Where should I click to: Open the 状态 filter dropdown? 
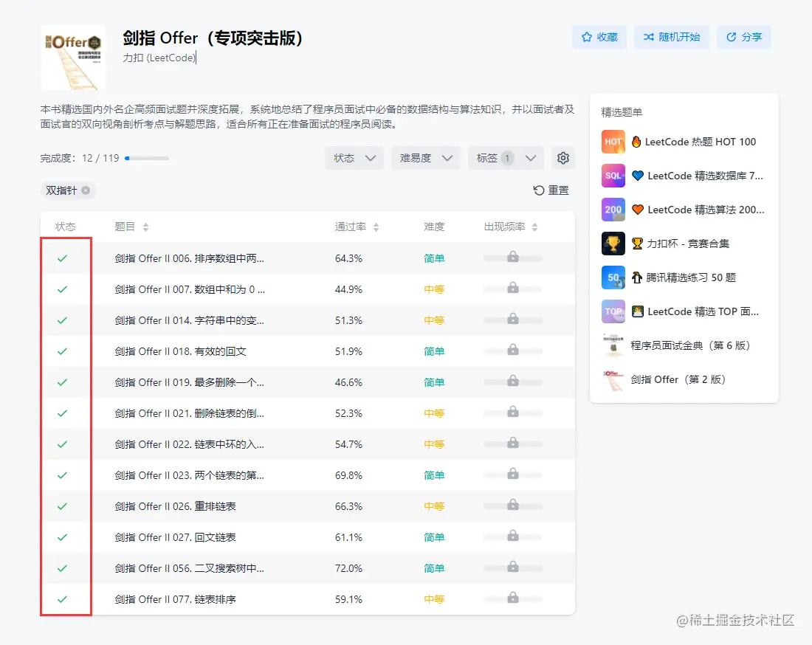[x=354, y=157]
